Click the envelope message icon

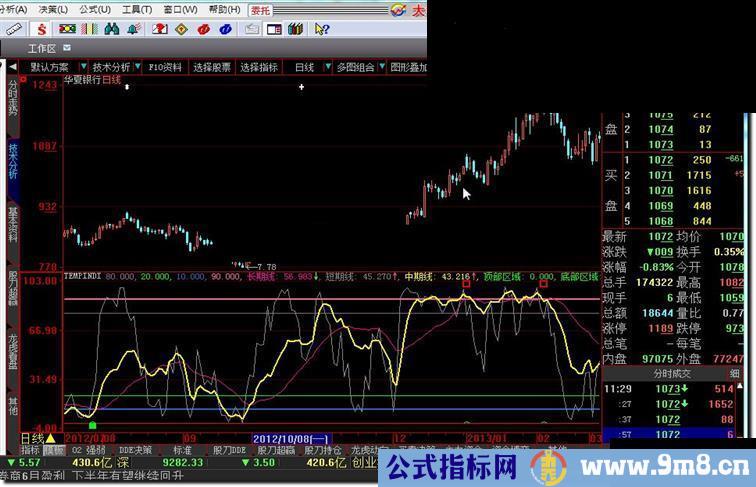coord(250,29)
